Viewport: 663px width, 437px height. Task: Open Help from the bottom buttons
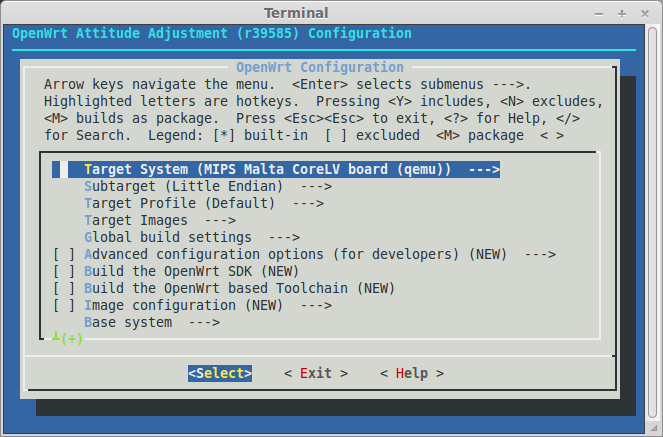(x=412, y=373)
